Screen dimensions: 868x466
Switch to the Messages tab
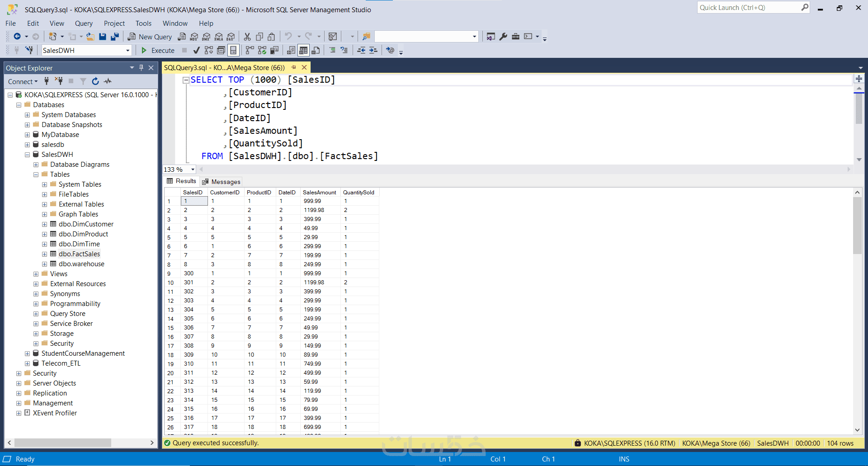(x=221, y=182)
